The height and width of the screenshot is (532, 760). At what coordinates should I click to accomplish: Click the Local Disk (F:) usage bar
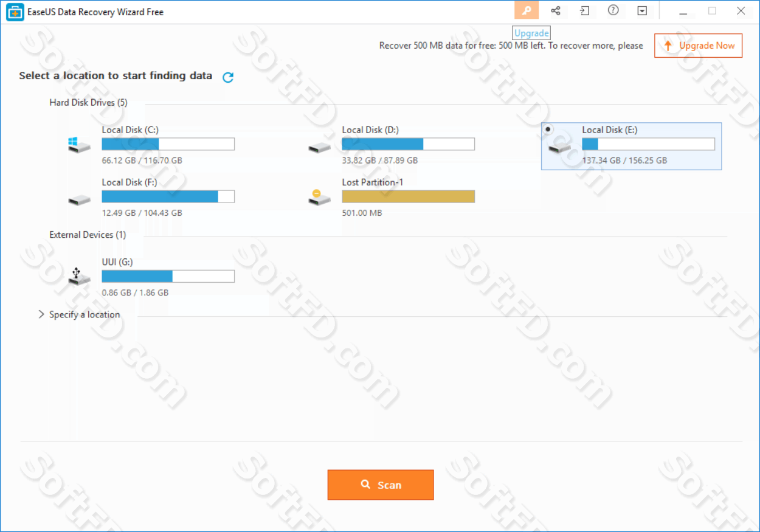[168, 196]
